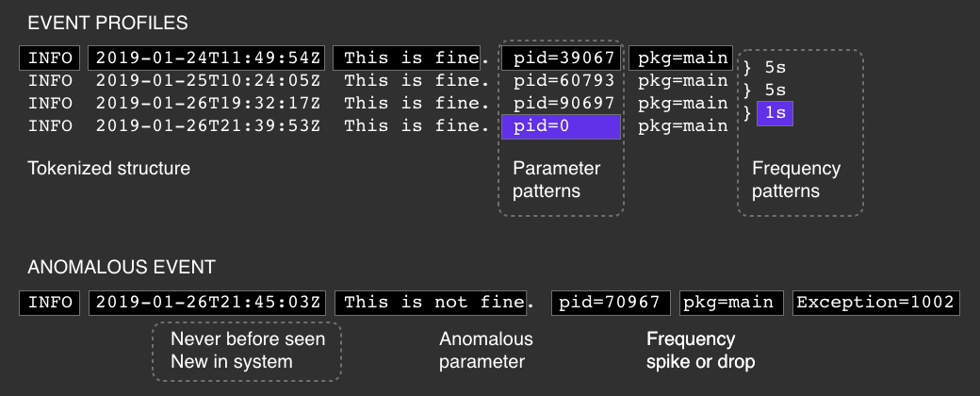This screenshot has width=980, height=396.
Task: Select the highlighted 1s frequency badge
Action: click(x=776, y=114)
